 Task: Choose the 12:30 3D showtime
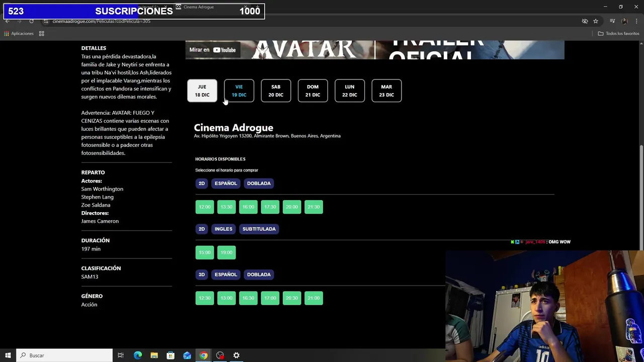coord(205,298)
